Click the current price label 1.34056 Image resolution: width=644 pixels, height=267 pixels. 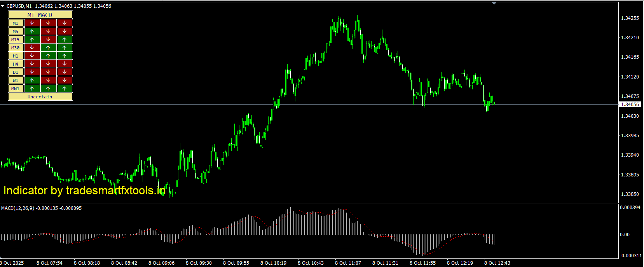pyautogui.click(x=630, y=105)
